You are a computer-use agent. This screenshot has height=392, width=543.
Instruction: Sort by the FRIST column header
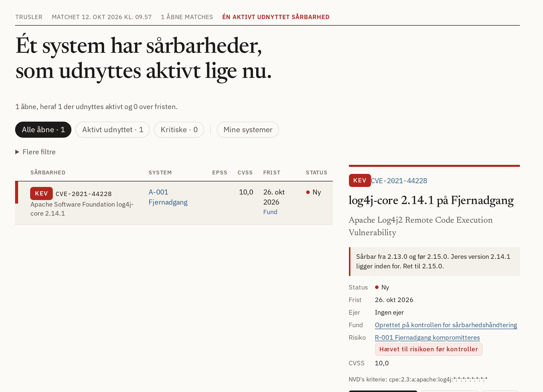tap(272, 173)
